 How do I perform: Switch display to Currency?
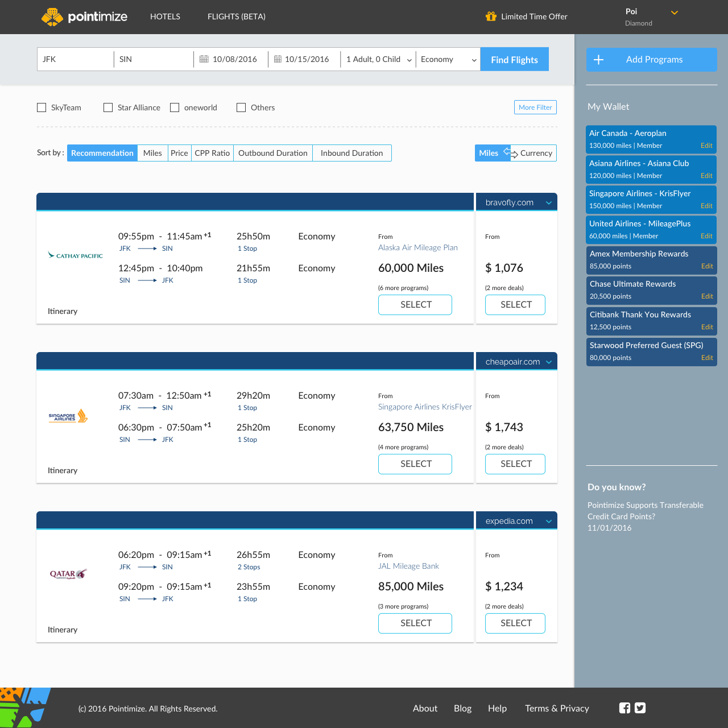[536, 153]
